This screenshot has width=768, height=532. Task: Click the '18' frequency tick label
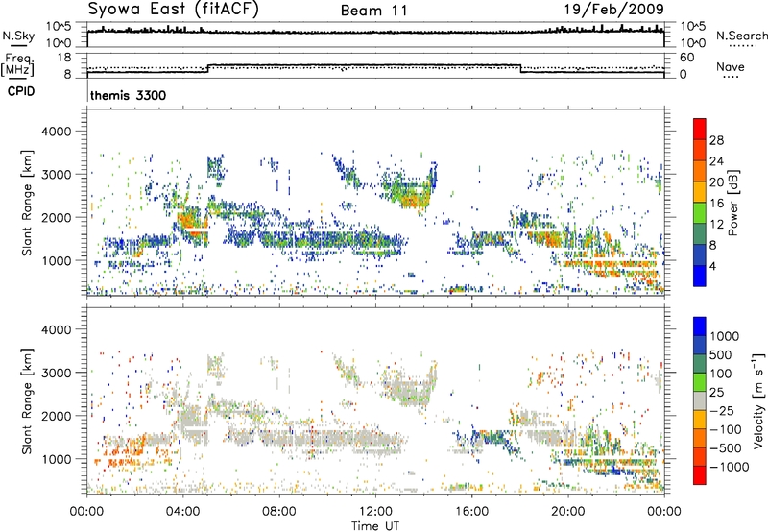click(64, 58)
